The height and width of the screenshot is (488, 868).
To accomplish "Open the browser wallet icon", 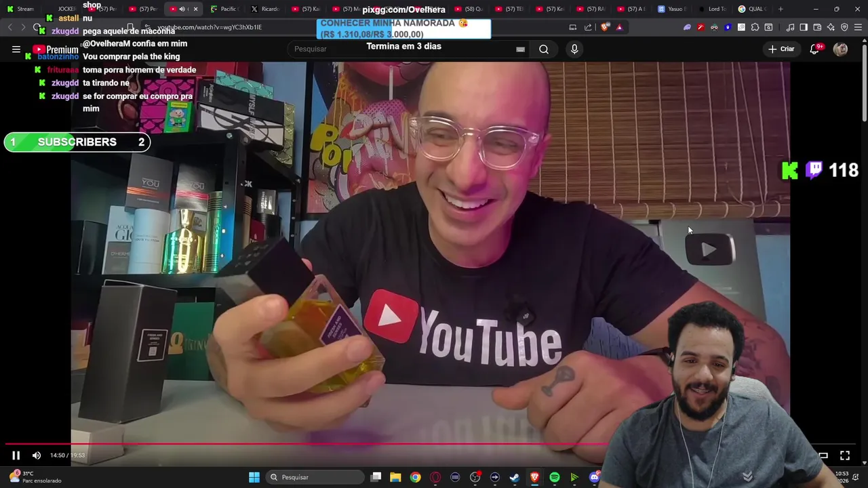I will (817, 27).
